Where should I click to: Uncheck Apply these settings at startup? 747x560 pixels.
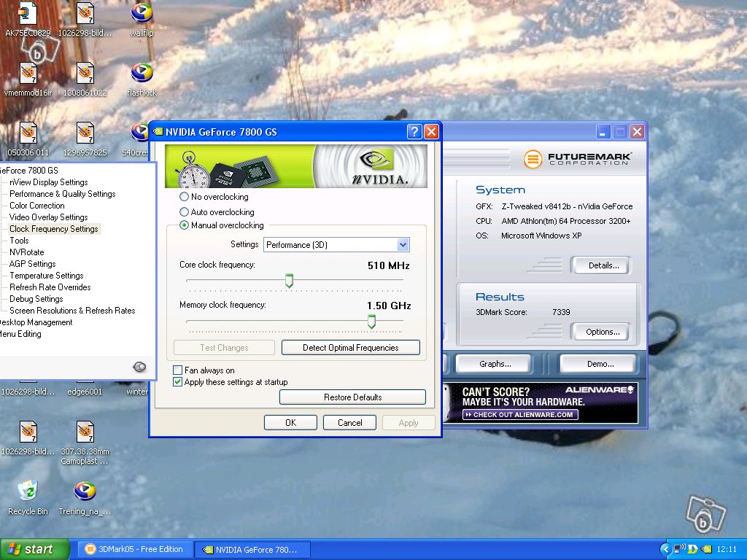coord(177,382)
